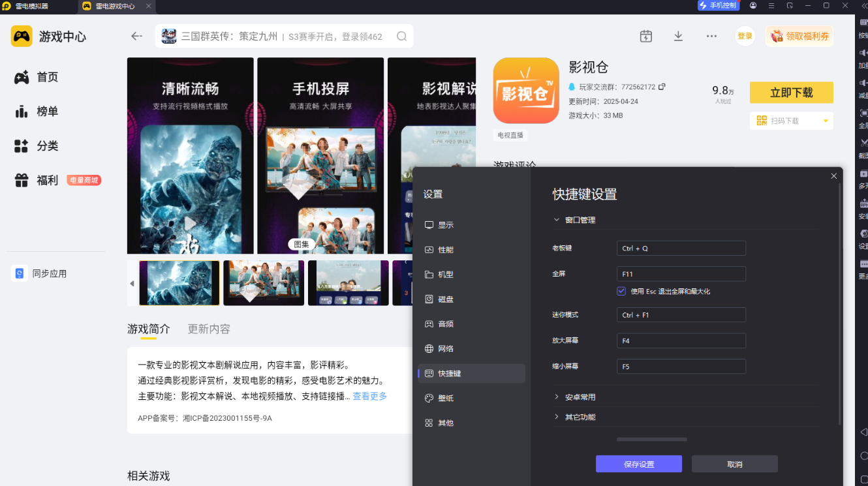This screenshot has height=486, width=868.
Task: Click the three-dot more options icon
Action: (x=711, y=37)
